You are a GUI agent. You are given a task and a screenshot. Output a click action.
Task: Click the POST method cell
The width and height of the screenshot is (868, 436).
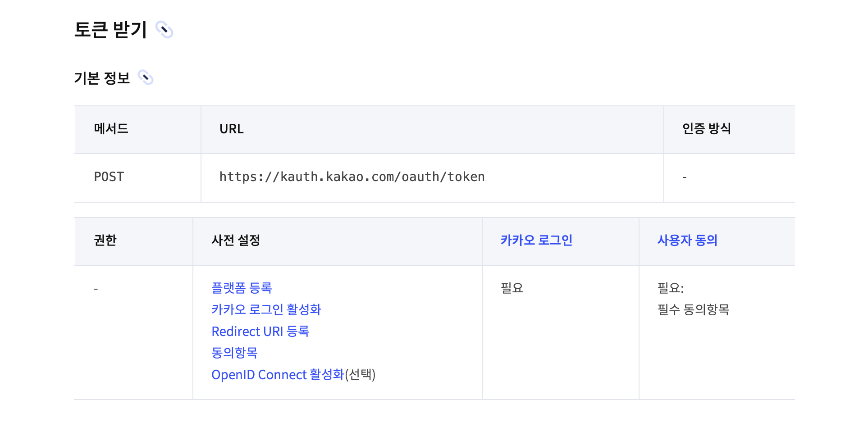click(109, 177)
